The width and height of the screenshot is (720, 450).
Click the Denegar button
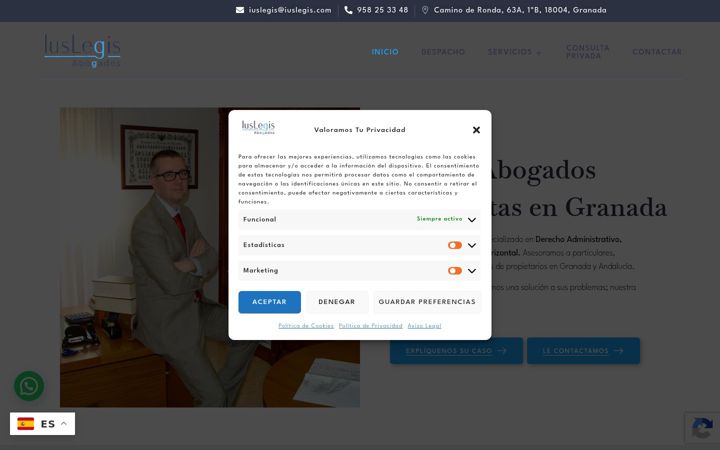click(x=337, y=302)
